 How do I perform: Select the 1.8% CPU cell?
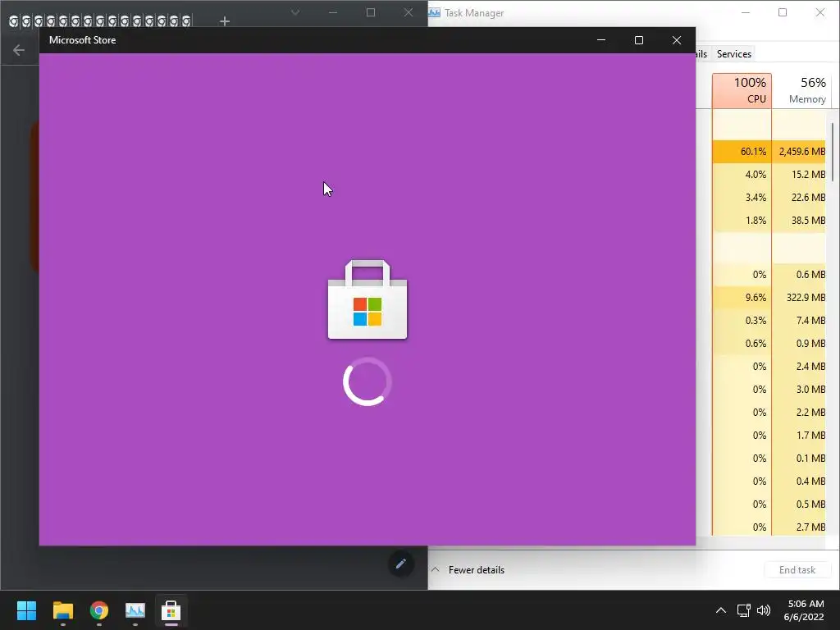pos(742,221)
